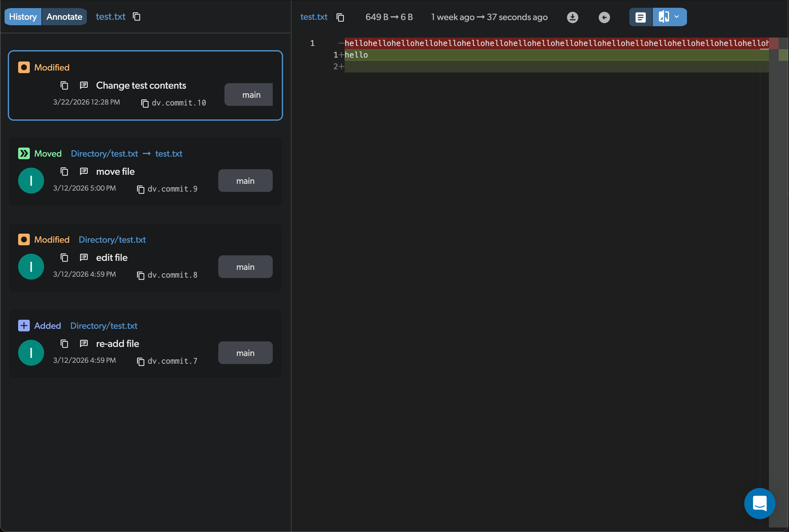Viewport: 789px width, 532px height.
Task: Open Directory/test.txt link in edit file entry
Action: click(112, 240)
